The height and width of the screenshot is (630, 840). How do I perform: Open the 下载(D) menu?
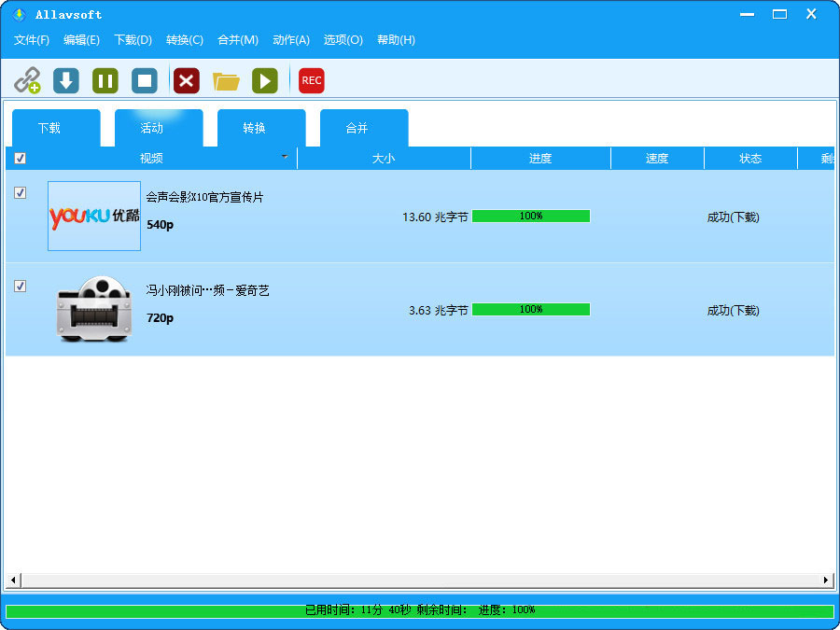(131, 40)
